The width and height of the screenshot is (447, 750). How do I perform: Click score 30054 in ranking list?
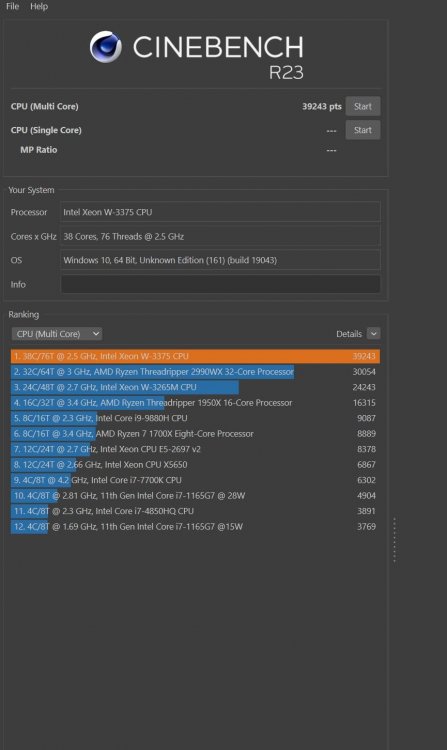[x=364, y=372]
